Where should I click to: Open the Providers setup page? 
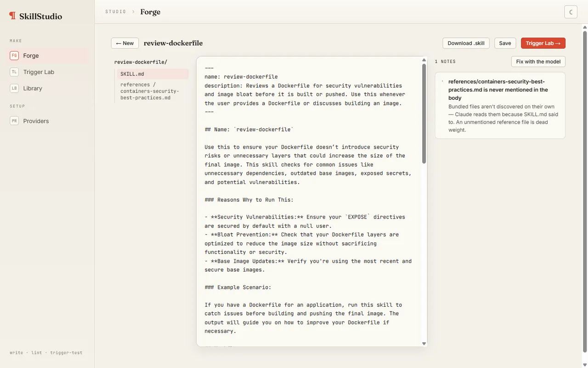(x=47, y=121)
